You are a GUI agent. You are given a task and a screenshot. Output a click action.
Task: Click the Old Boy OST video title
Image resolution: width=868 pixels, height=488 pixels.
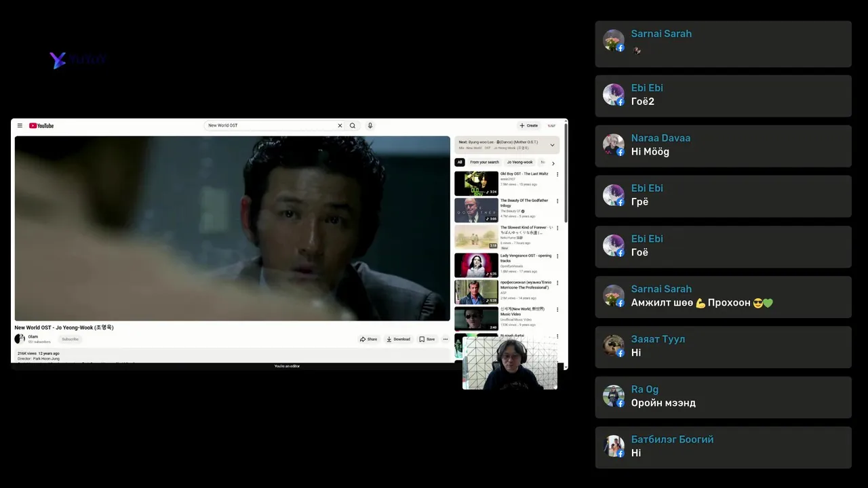coord(524,174)
